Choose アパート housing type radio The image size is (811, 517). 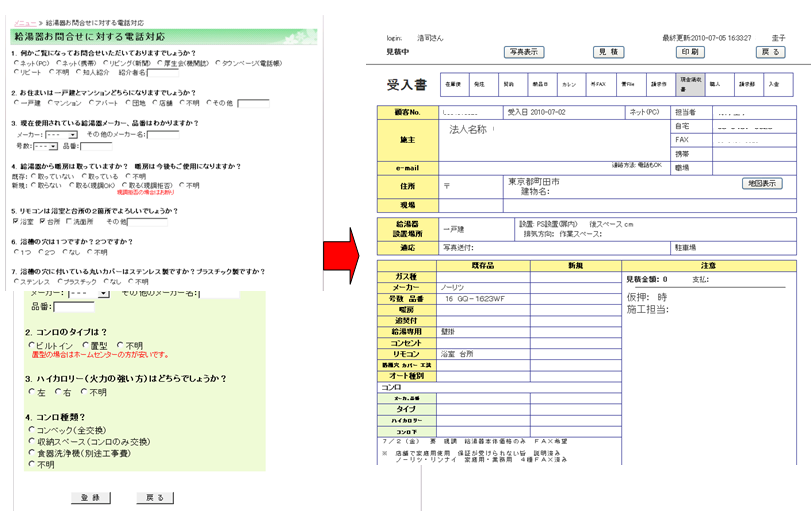[x=91, y=103]
